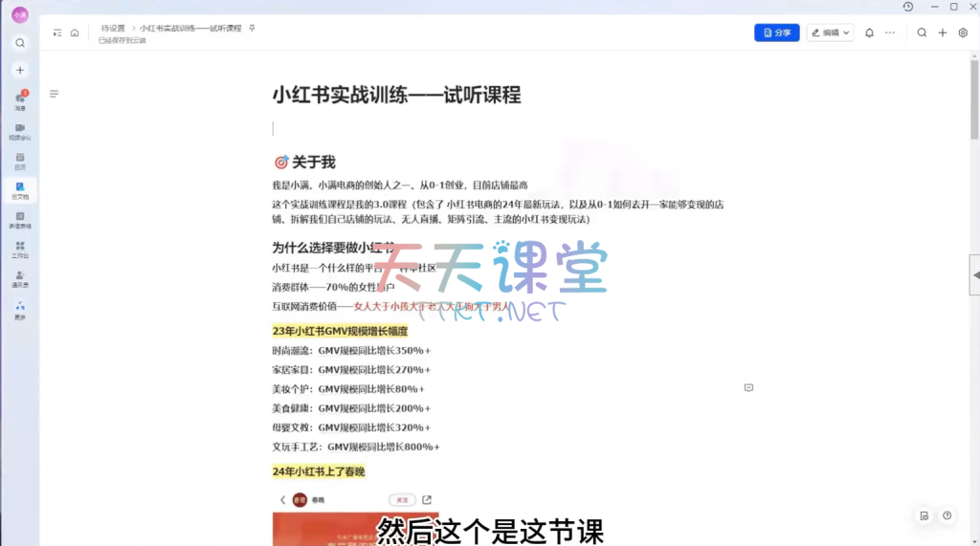The image size is (980, 546).
Task: Click the comment icon beside the document
Action: point(748,387)
